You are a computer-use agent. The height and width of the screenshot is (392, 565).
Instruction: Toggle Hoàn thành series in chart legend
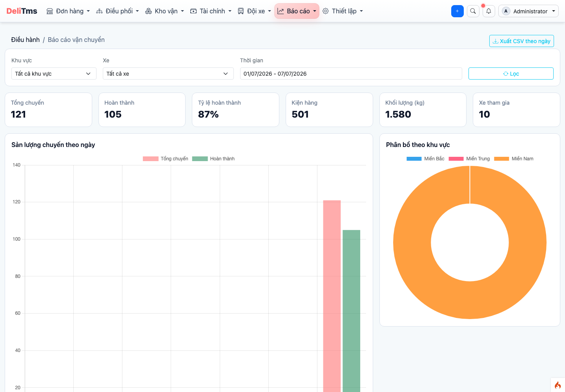[213, 159]
